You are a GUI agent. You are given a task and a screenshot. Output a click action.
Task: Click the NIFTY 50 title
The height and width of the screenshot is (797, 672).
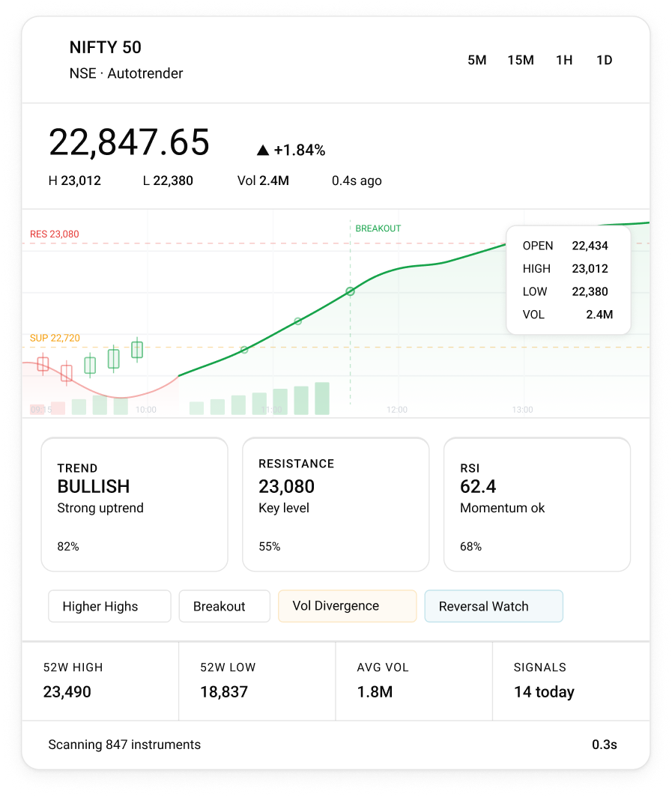tap(105, 47)
